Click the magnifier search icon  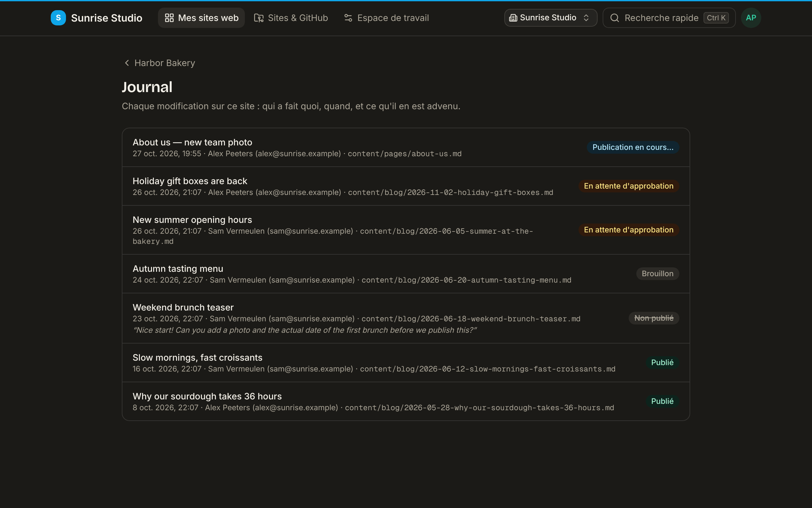pos(614,18)
